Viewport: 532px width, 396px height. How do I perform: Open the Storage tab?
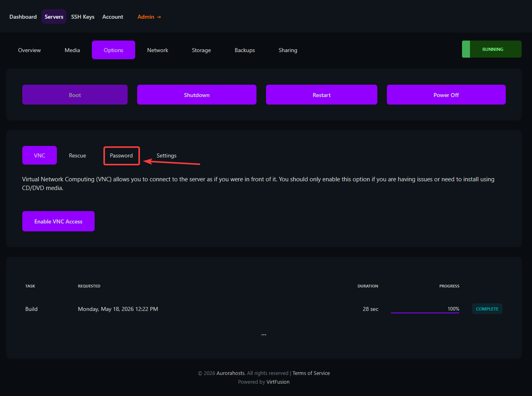click(x=201, y=50)
